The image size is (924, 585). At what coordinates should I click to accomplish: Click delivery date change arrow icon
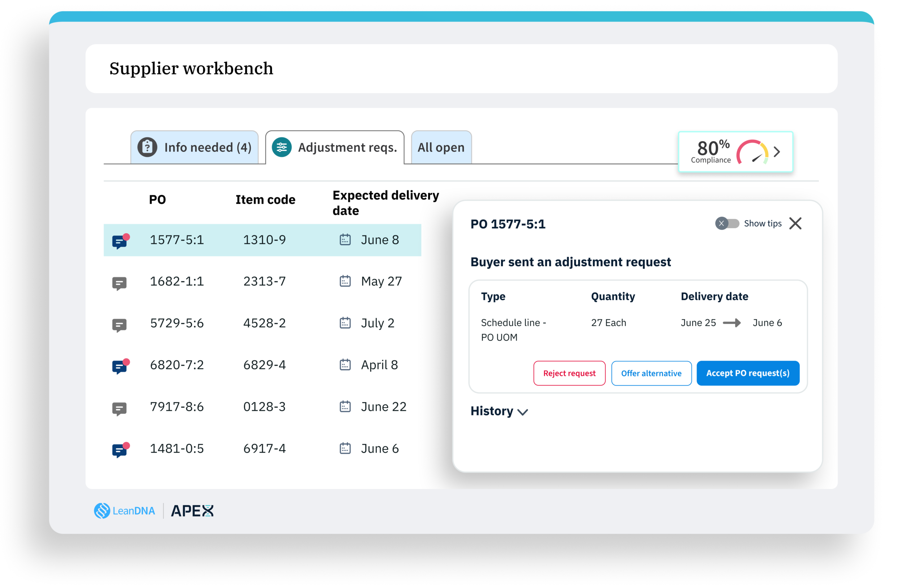coord(732,323)
